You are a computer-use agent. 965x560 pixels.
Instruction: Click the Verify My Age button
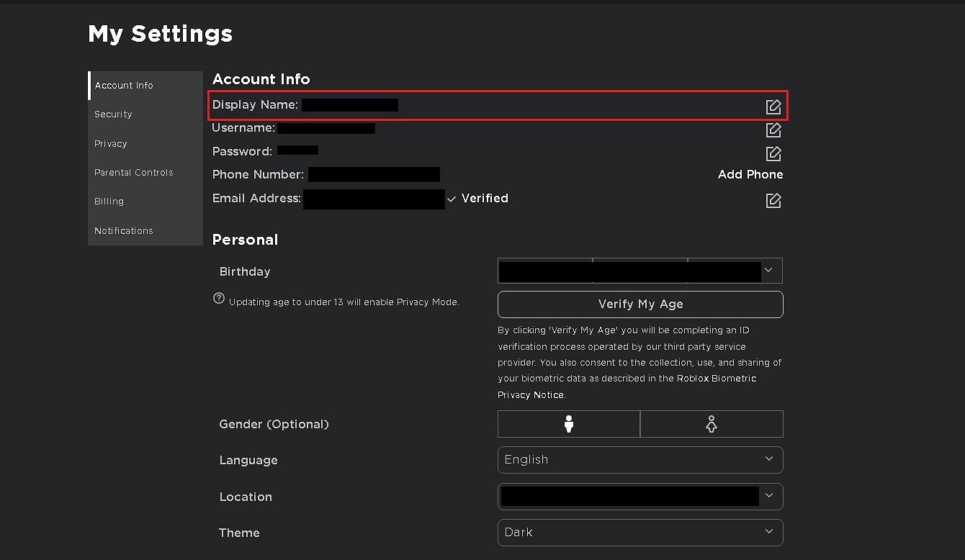tap(639, 304)
